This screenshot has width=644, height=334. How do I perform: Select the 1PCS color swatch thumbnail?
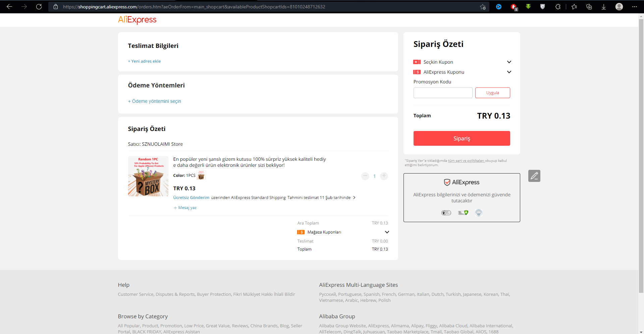click(201, 176)
